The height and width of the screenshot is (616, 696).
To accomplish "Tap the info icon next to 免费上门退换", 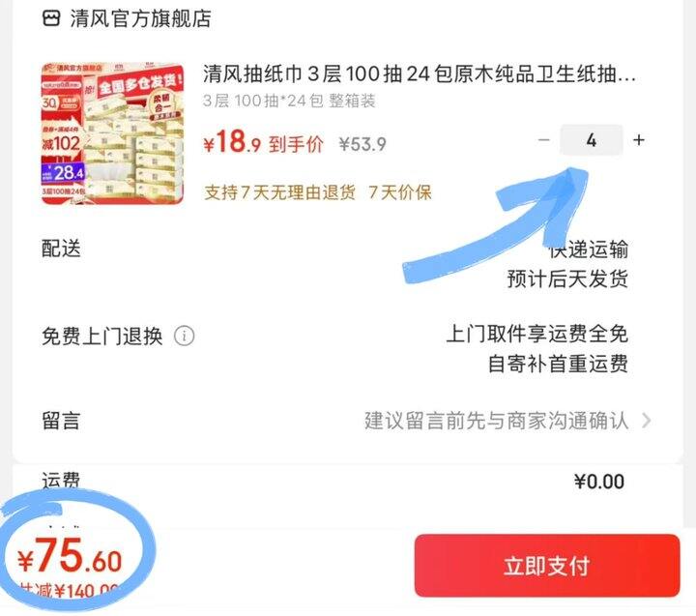I will point(185,336).
